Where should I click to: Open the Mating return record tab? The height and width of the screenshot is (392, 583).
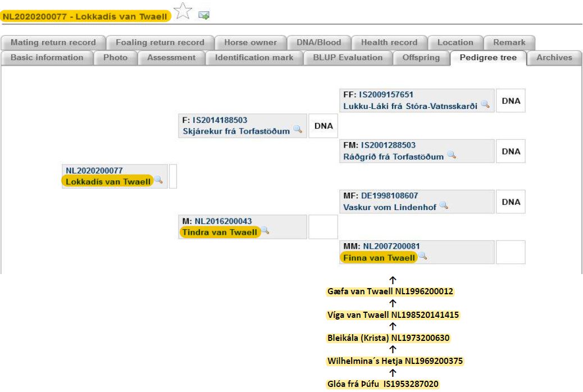click(53, 42)
